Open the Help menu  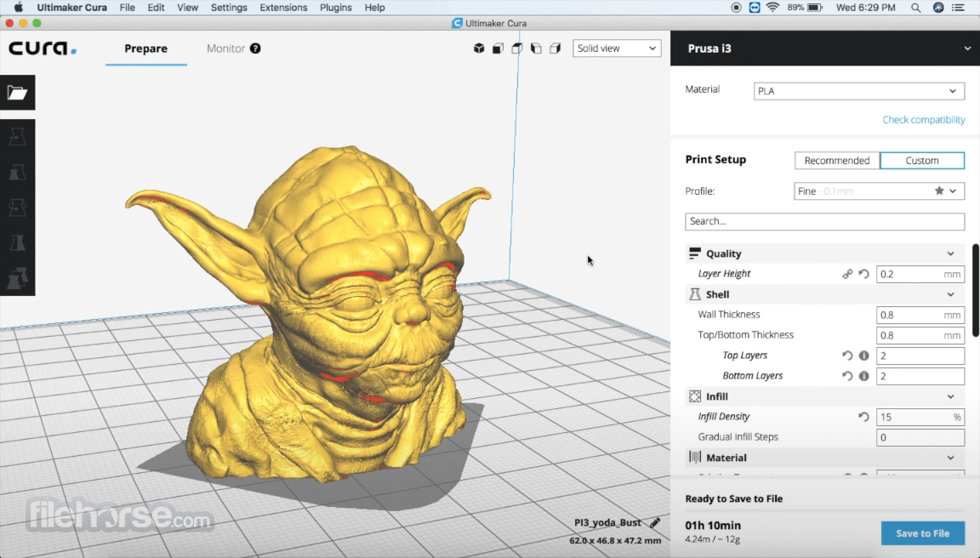coord(374,8)
